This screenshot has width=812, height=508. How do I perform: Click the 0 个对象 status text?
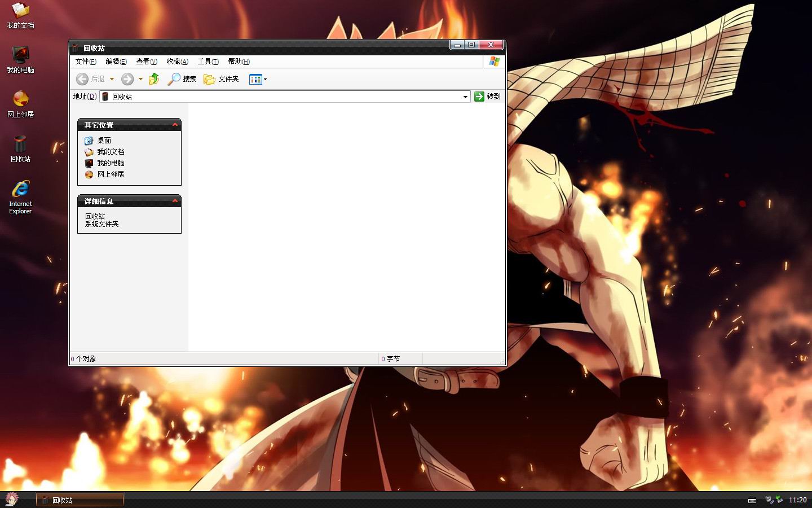click(x=83, y=359)
